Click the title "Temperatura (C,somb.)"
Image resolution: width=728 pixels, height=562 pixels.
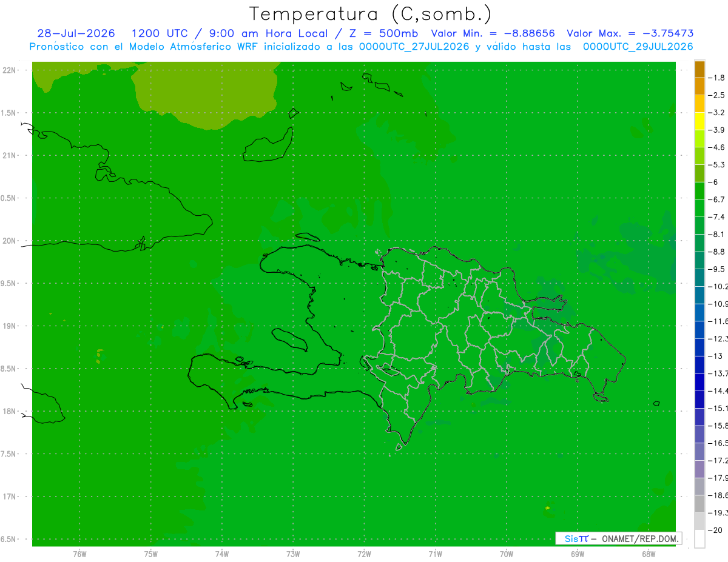tap(371, 14)
